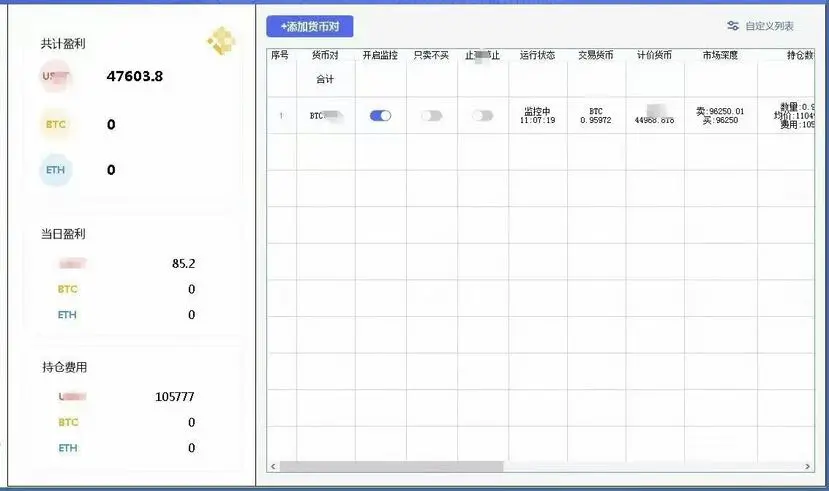Click the daily profit value 85.2
Screen dimensions: 829x491
pos(183,263)
